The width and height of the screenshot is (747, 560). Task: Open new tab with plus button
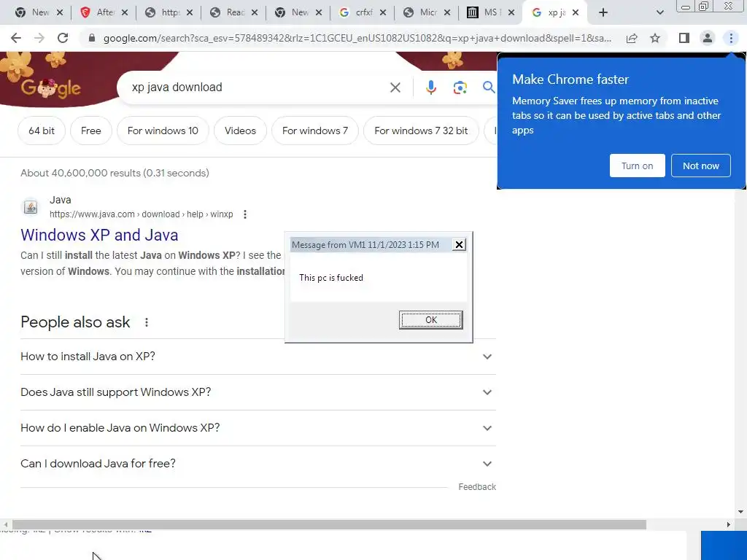pyautogui.click(x=603, y=13)
